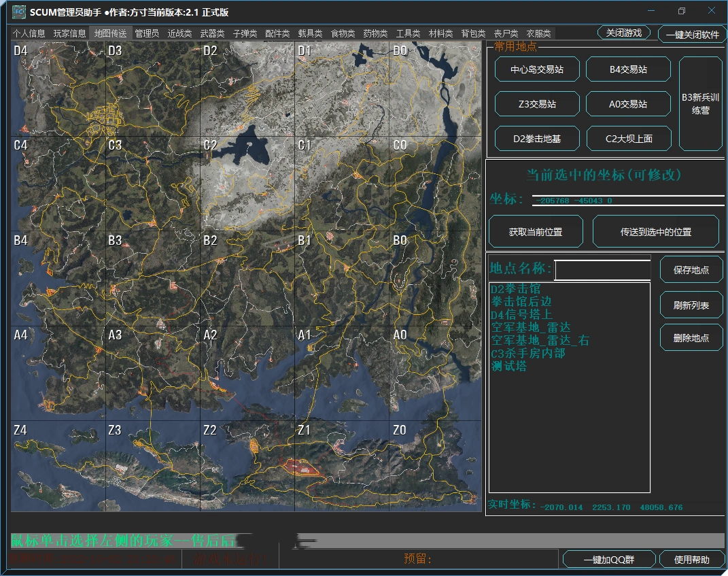Select the B3新兵训练营 button
Image resolution: width=728 pixels, height=576 pixels.
click(701, 103)
